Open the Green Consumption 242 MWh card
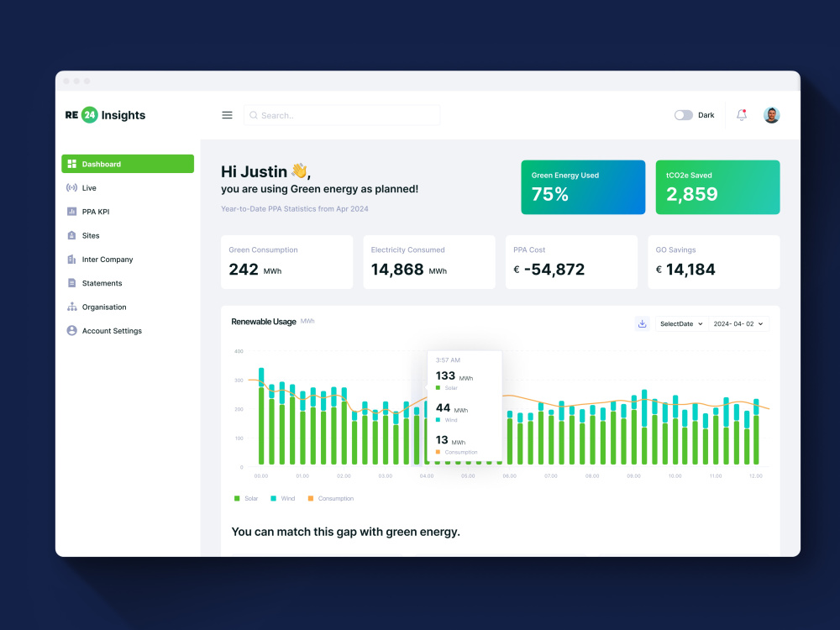This screenshot has width=840, height=630. 287,262
